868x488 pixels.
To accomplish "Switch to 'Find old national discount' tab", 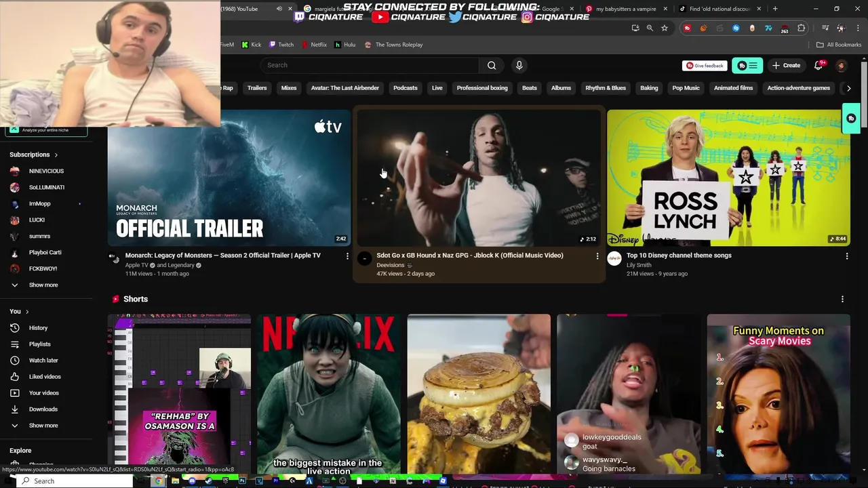I will coord(720,9).
